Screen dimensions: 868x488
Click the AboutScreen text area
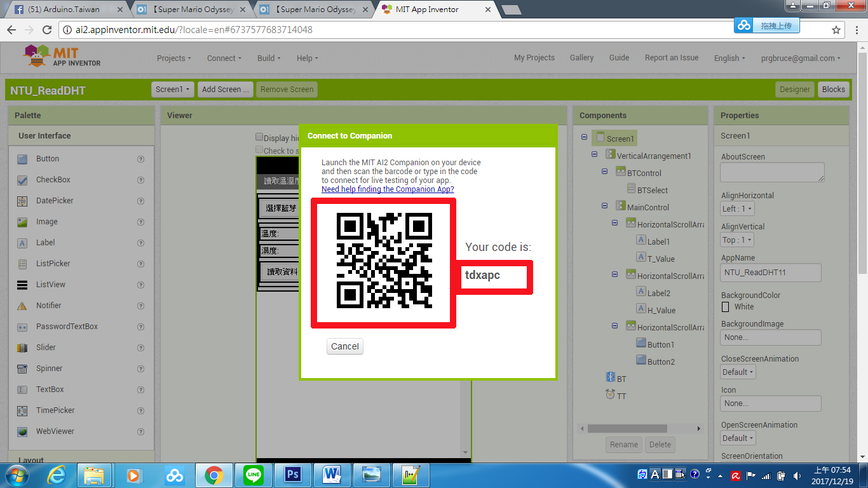(772, 172)
